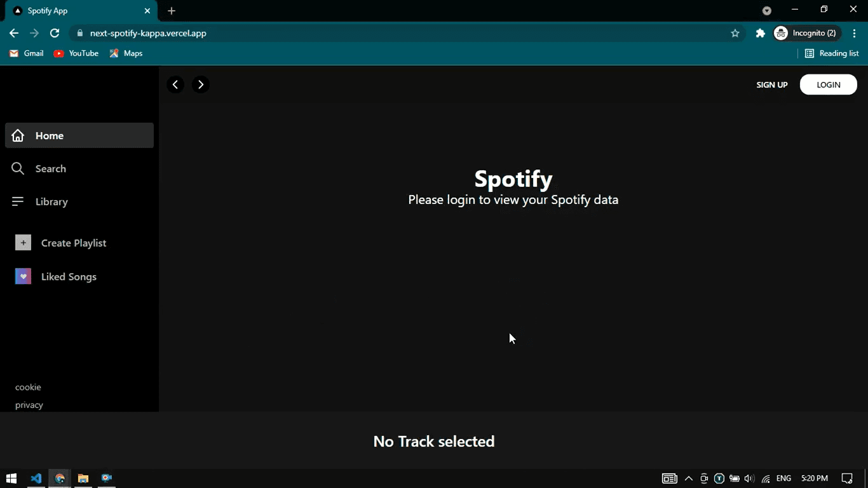Screen dimensions: 868x488
Task: Click the battery tray icon
Action: [735, 478]
